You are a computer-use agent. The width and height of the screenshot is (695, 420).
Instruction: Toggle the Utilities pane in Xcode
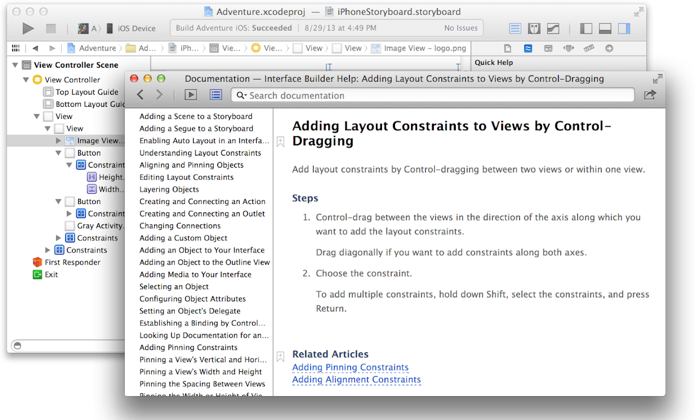pos(624,28)
